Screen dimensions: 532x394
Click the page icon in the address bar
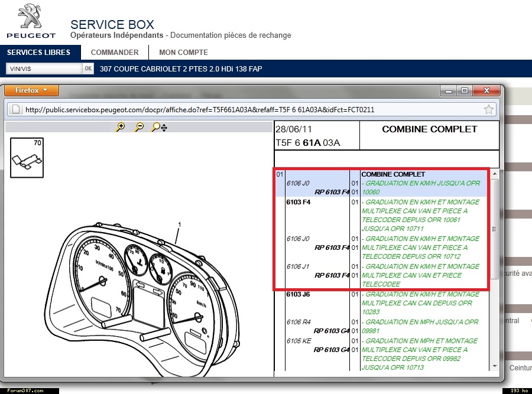pos(15,109)
